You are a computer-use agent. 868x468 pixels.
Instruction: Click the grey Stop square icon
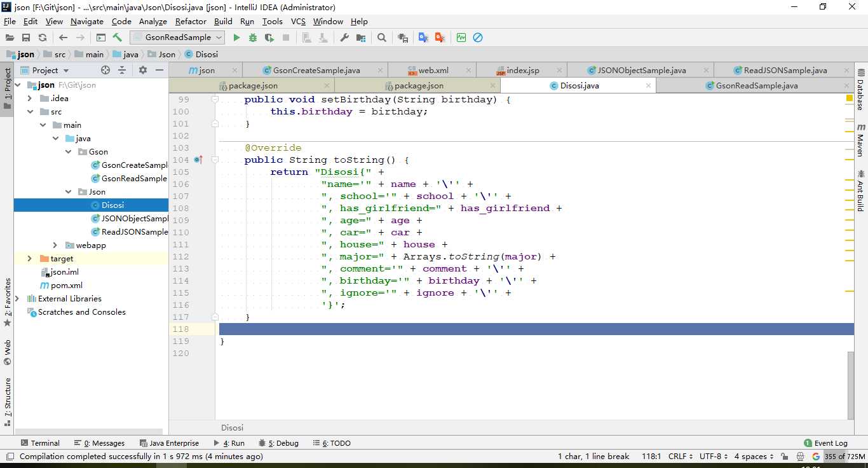(x=286, y=38)
